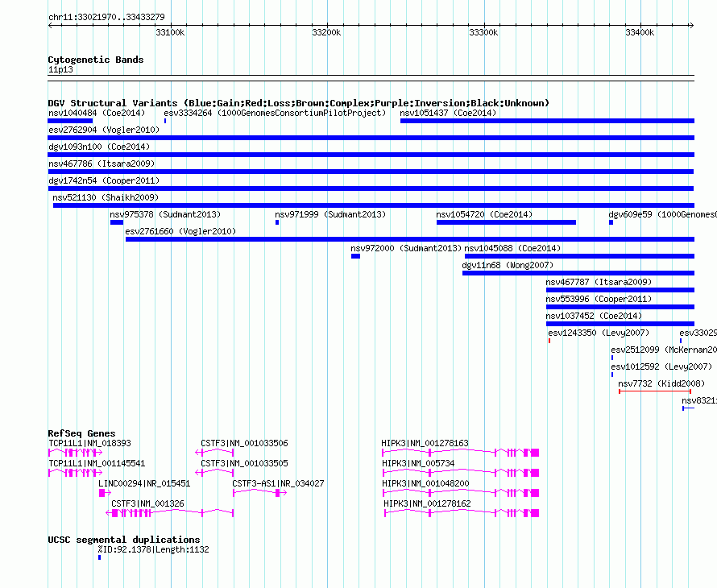Screen dimensions: 717x588
Task: Click the Cytogenetic Bands track title
Action: tap(96, 60)
